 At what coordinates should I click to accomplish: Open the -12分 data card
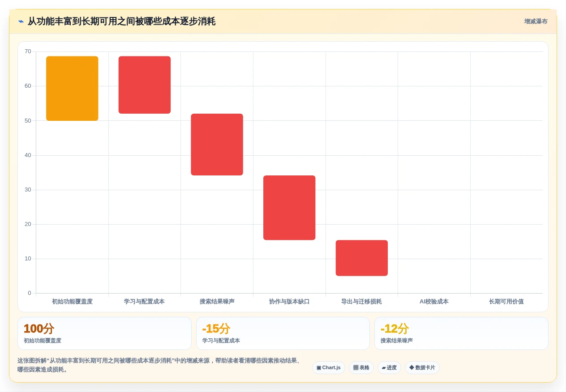click(x=461, y=333)
